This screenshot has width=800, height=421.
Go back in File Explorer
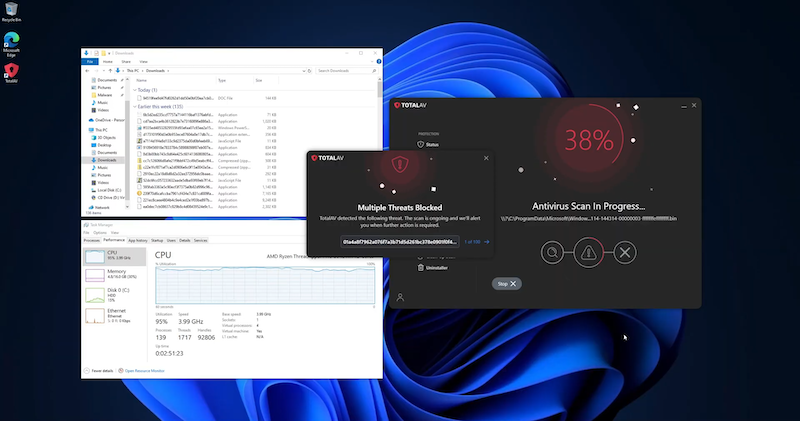87,71
